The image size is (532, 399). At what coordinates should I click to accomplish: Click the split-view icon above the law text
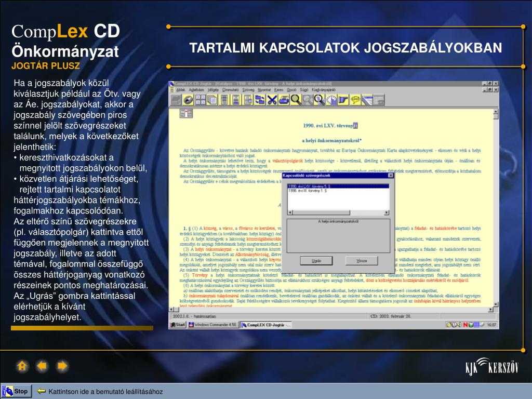tap(186, 113)
